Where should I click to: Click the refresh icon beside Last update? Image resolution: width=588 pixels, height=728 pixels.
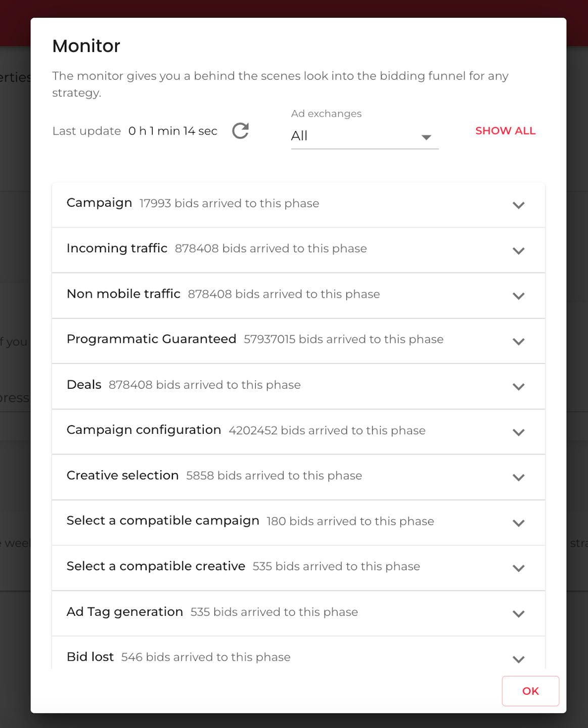click(x=240, y=131)
